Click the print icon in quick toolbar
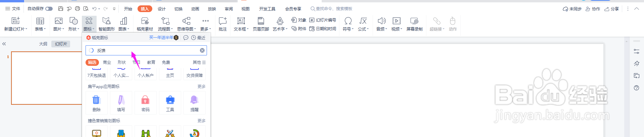This screenshot has height=137, width=644. click(x=77, y=9)
